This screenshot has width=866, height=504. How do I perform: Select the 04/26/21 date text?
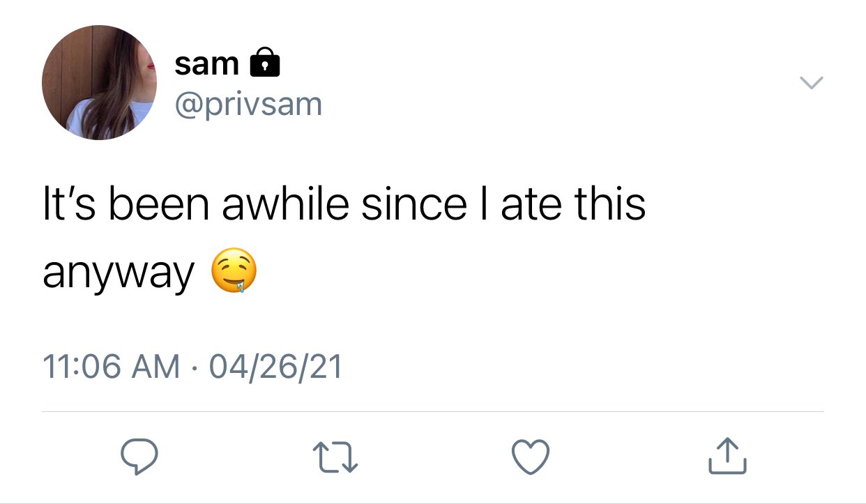click(275, 367)
